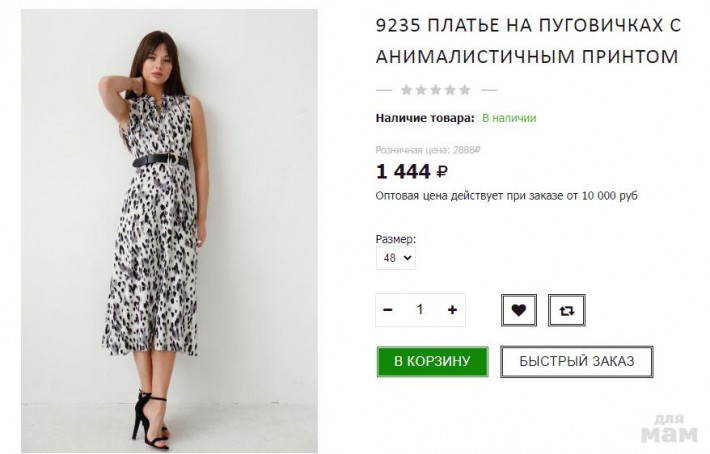
Task: Click the compare arrows icon
Action: point(566,310)
